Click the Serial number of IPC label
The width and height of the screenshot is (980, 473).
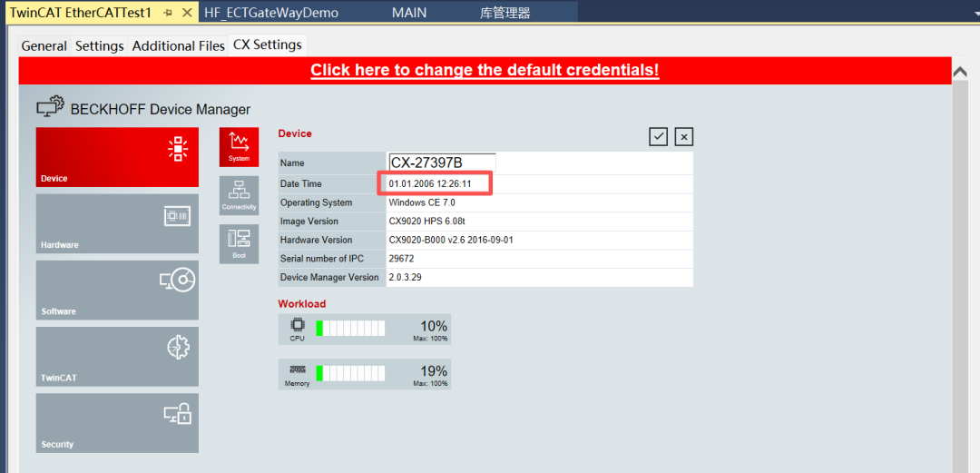click(x=320, y=259)
